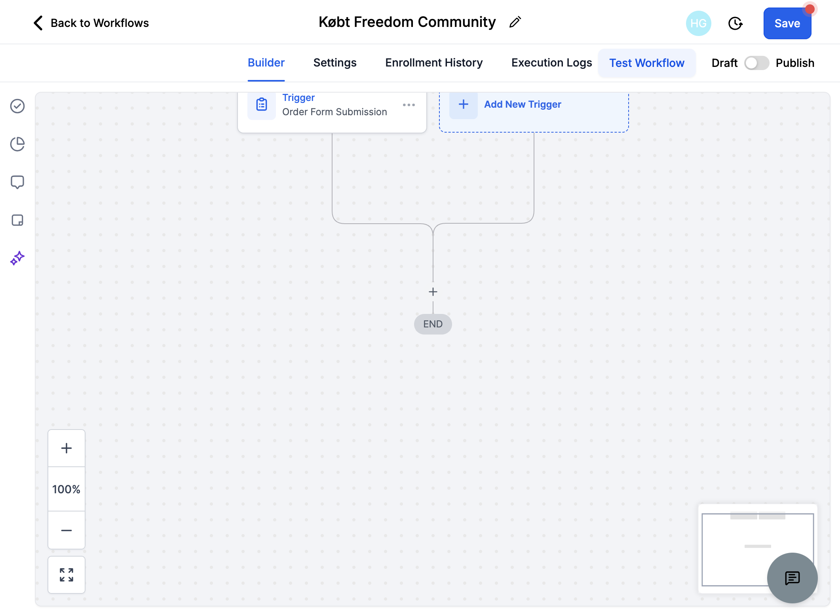
Task: Select the Order Form Submission trigger icon
Action: (x=262, y=105)
